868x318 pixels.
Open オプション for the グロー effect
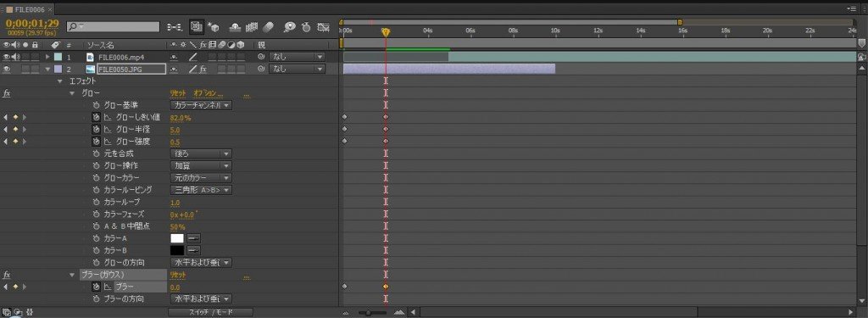tap(208, 93)
